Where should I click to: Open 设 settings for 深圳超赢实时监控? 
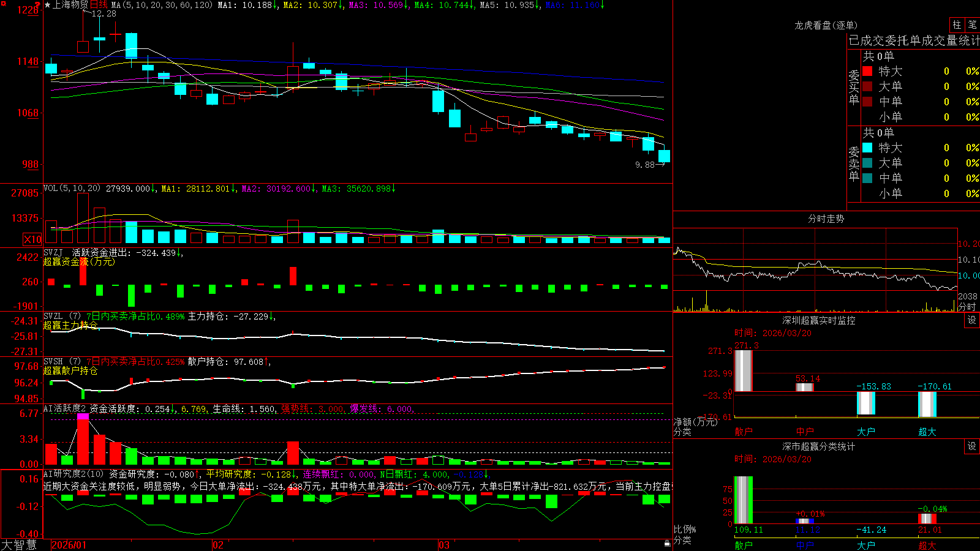point(972,320)
